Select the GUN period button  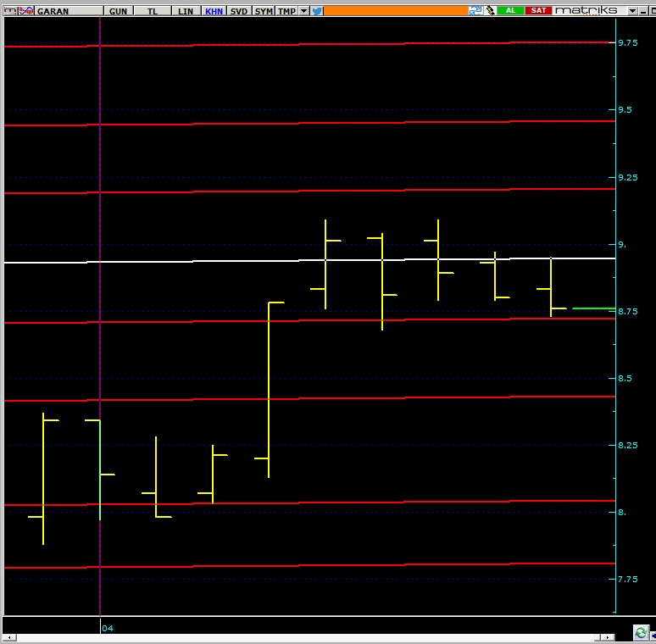118,11
